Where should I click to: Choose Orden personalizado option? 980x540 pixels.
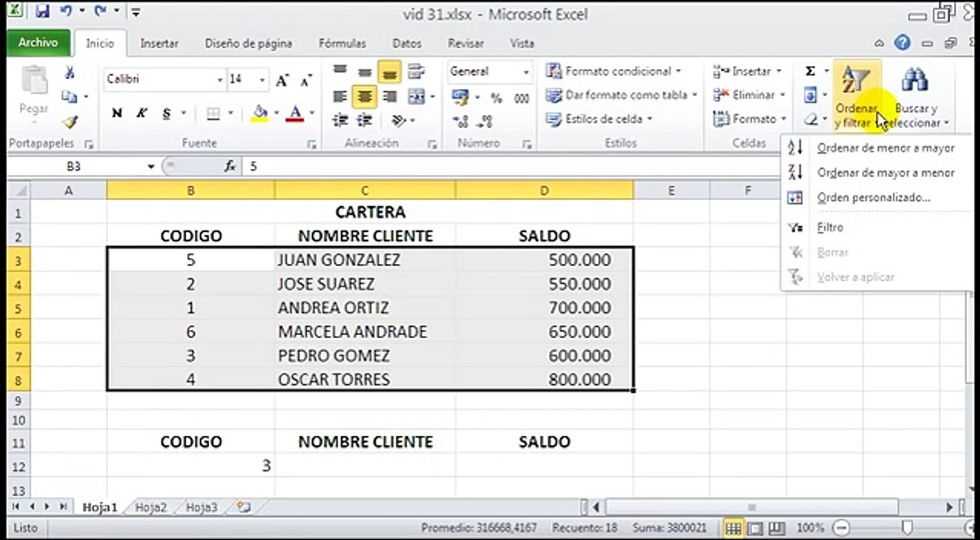pos(877,198)
